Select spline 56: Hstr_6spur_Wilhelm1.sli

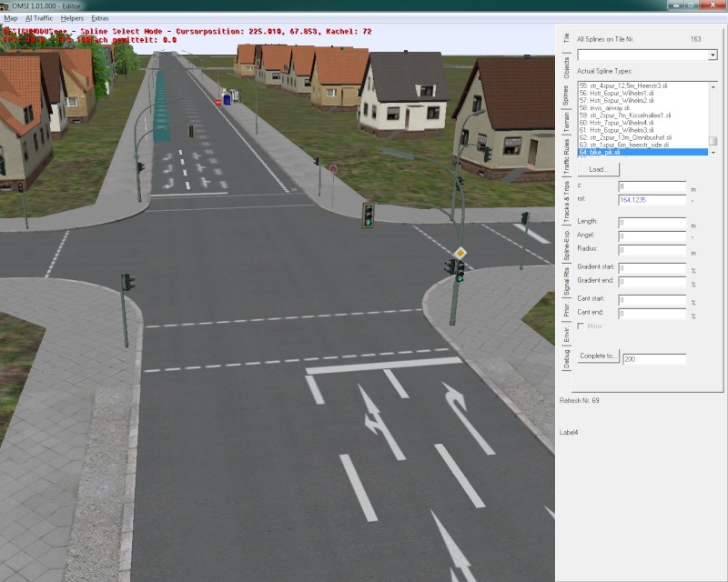(643, 94)
